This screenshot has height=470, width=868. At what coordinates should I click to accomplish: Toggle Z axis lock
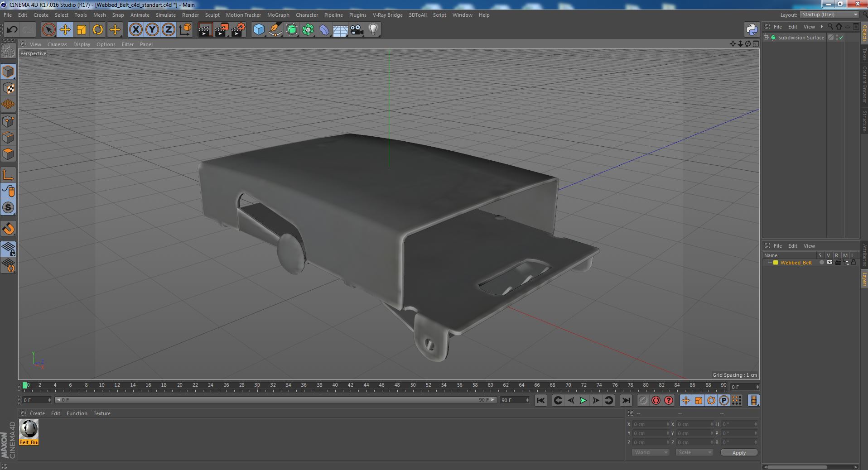coord(169,30)
